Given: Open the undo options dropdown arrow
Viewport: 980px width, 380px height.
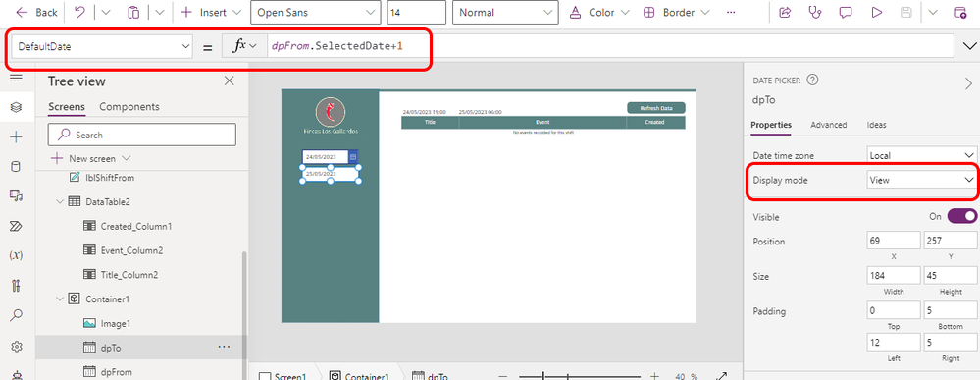Looking at the screenshot, I should pos(105,12).
